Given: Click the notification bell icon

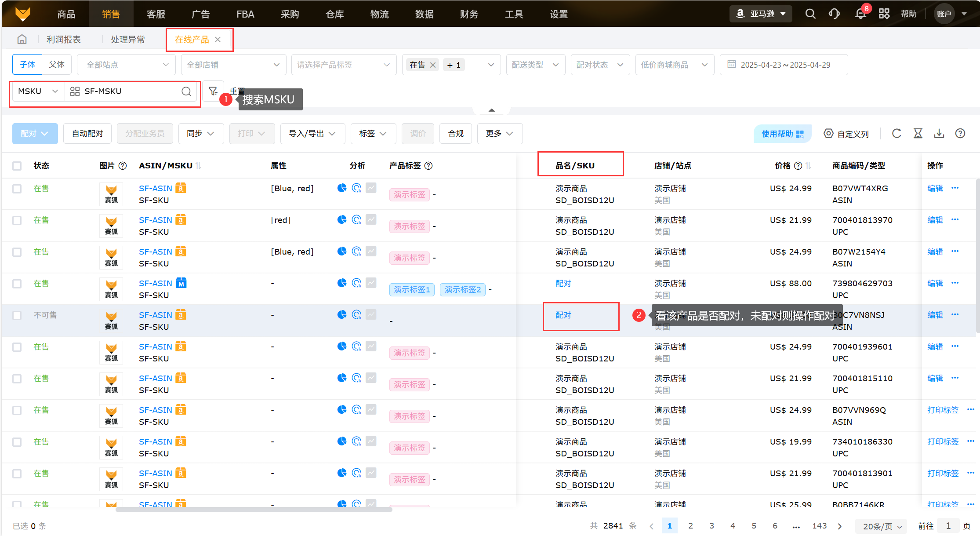Looking at the screenshot, I should 860,14.
